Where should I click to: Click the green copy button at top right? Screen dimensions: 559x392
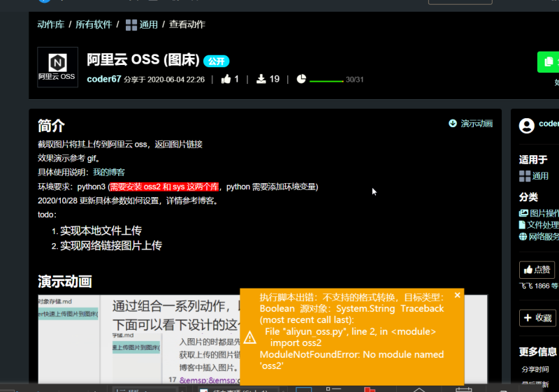pyautogui.click(x=549, y=62)
